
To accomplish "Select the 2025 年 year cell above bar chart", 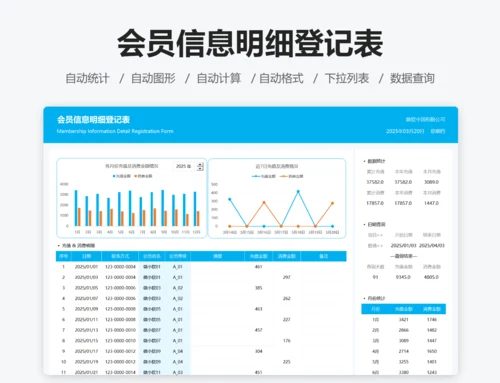I will point(183,166).
